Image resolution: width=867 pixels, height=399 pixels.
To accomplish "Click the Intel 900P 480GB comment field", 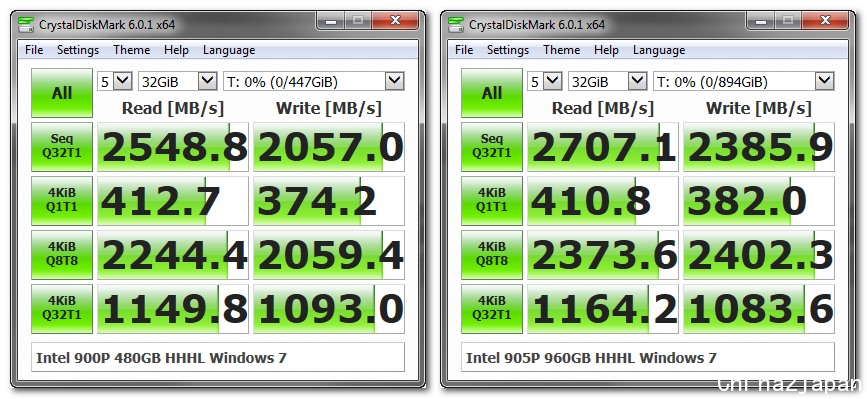I will [x=218, y=358].
